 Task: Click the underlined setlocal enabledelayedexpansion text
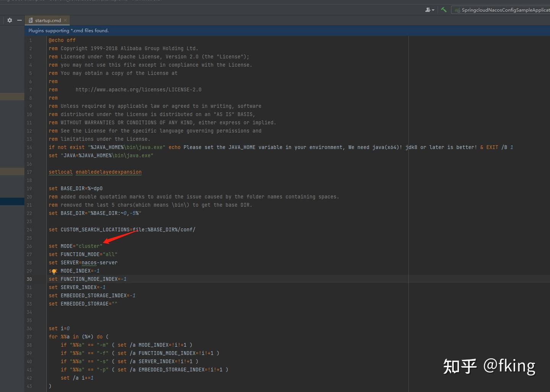[95, 172]
